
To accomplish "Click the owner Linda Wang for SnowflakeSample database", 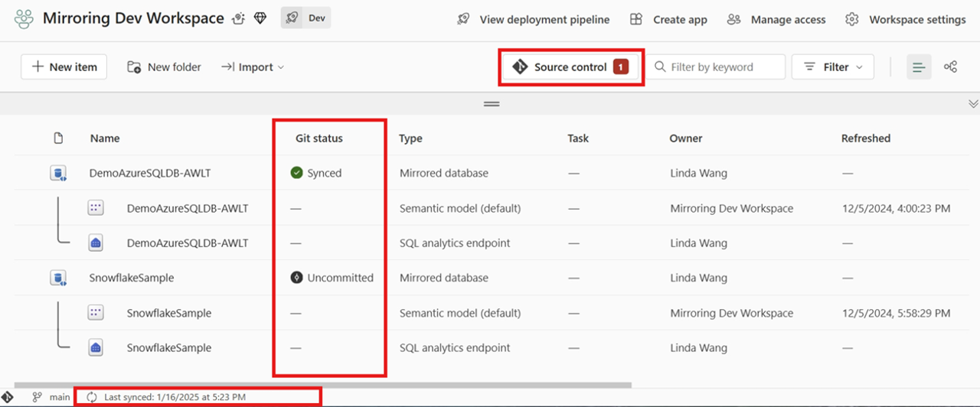I will (x=697, y=278).
